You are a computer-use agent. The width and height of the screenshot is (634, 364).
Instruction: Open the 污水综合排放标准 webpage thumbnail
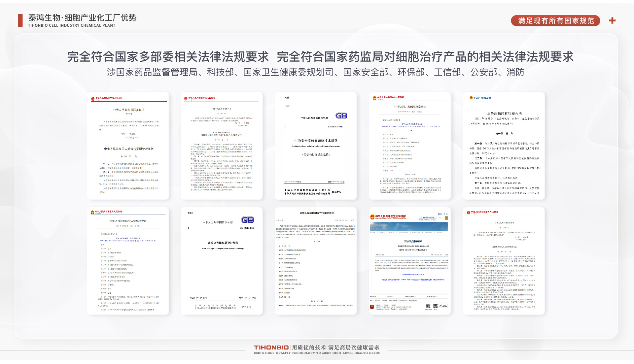[410, 261]
